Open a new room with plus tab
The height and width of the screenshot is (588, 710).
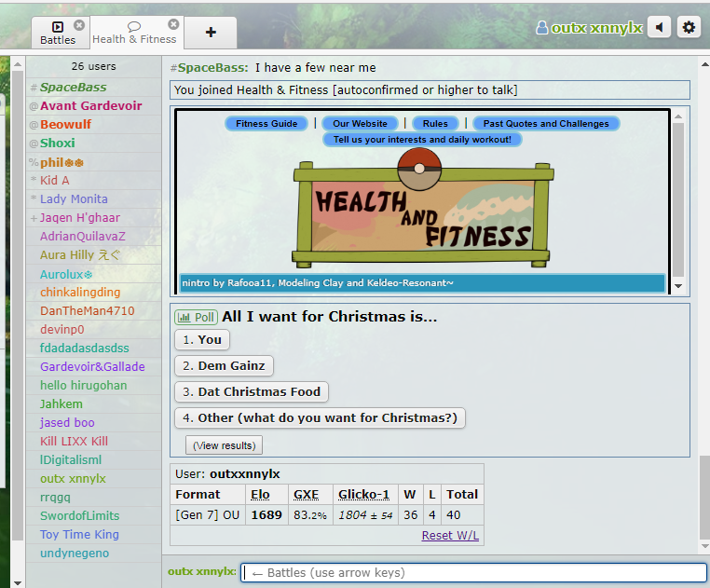(211, 33)
